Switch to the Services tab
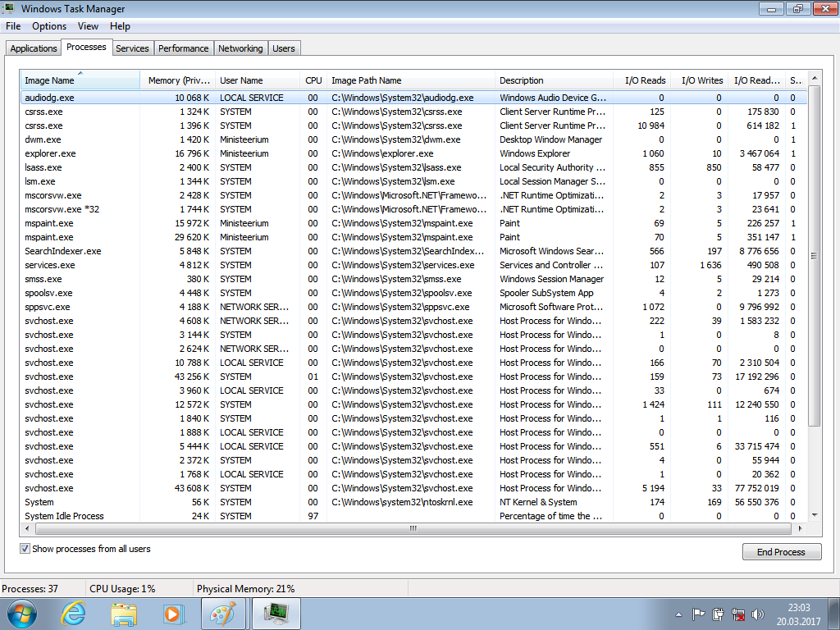840x630 pixels. click(x=132, y=48)
